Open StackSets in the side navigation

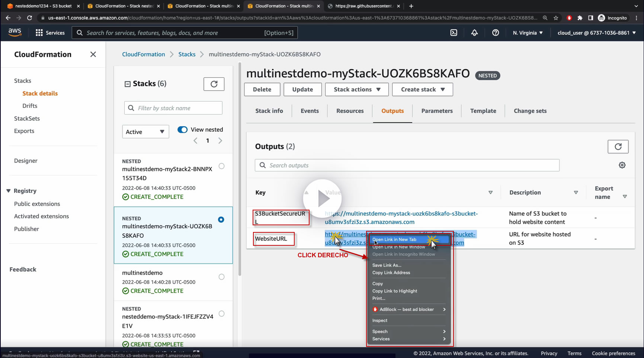pyautogui.click(x=27, y=119)
